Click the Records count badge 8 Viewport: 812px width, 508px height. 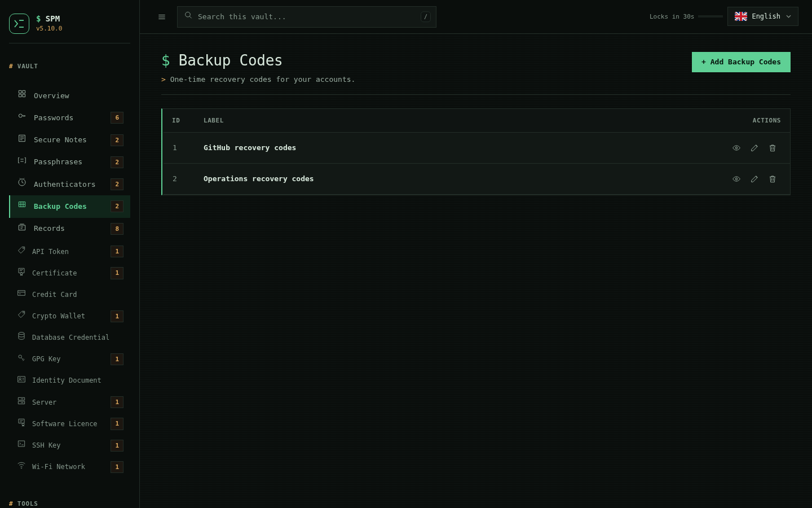point(117,229)
